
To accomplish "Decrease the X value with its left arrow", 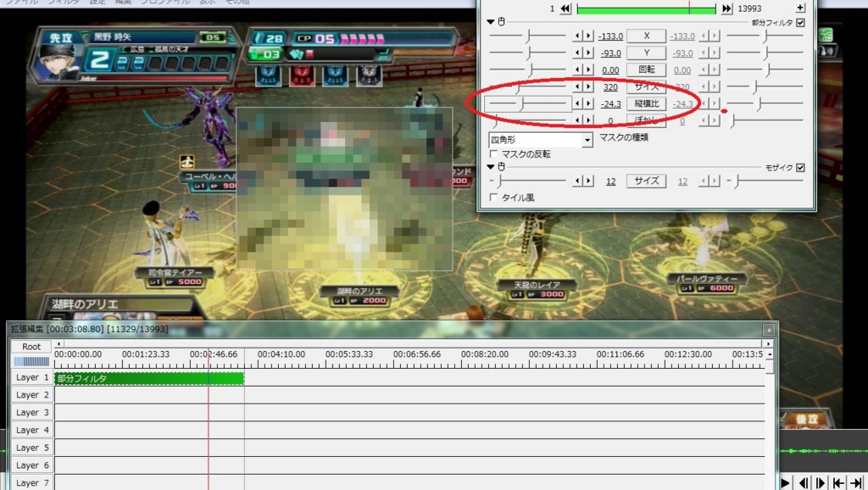I will (577, 36).
